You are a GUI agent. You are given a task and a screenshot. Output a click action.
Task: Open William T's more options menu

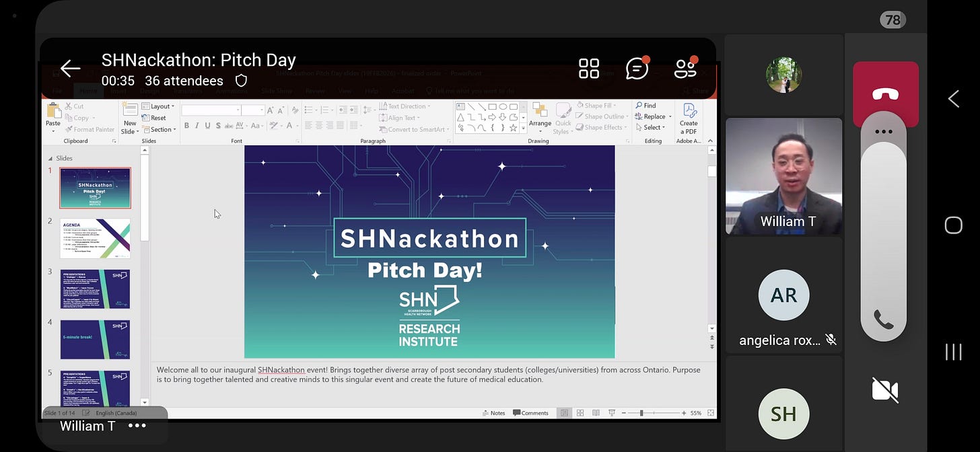137,426
